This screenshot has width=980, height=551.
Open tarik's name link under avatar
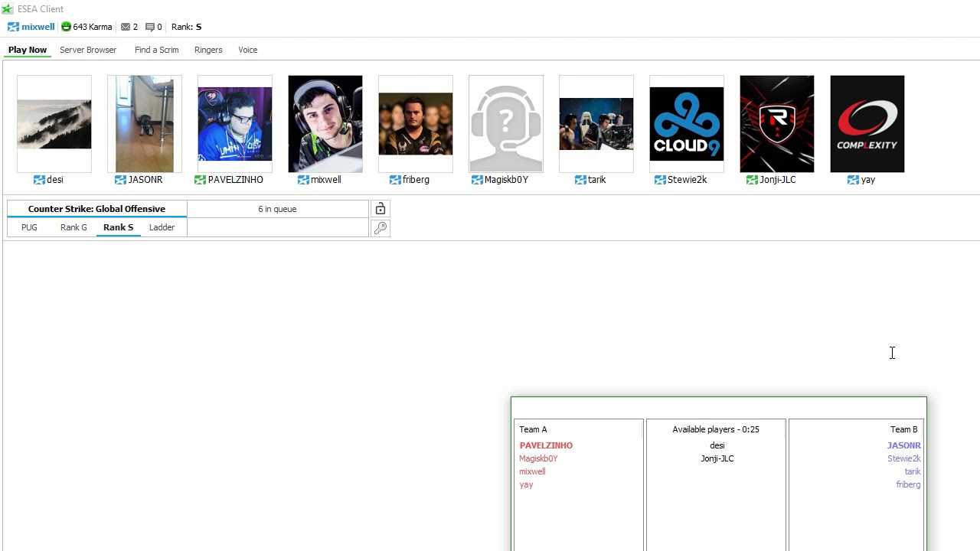tap(597, 180)
